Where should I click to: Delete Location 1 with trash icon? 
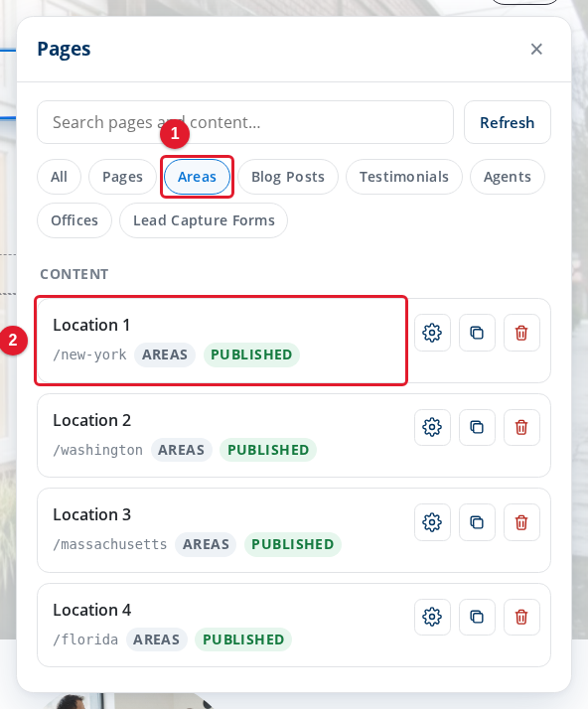[521, 333]
